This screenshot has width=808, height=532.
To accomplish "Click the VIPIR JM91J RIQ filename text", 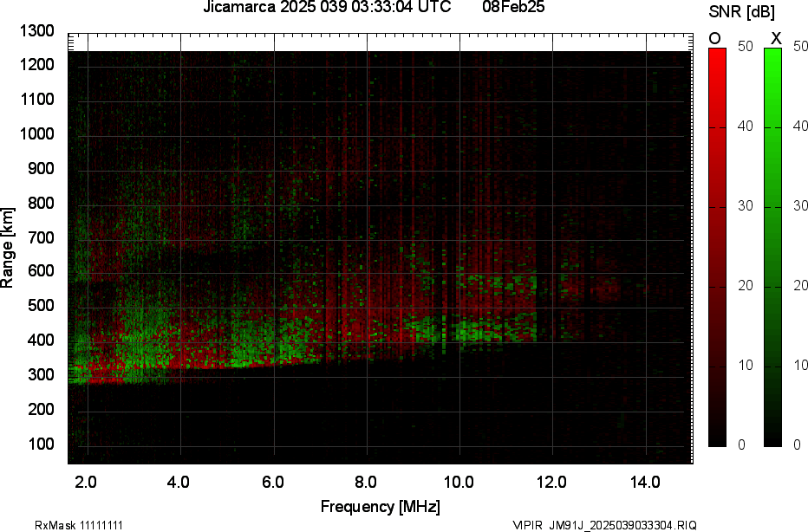I will point(604,525).
